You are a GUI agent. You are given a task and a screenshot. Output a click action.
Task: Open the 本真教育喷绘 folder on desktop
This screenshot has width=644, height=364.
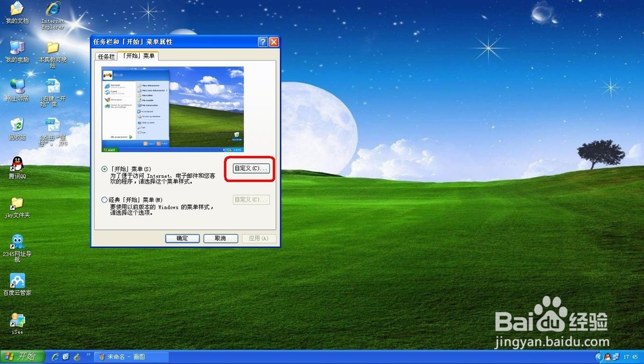(x=53, y=55)
